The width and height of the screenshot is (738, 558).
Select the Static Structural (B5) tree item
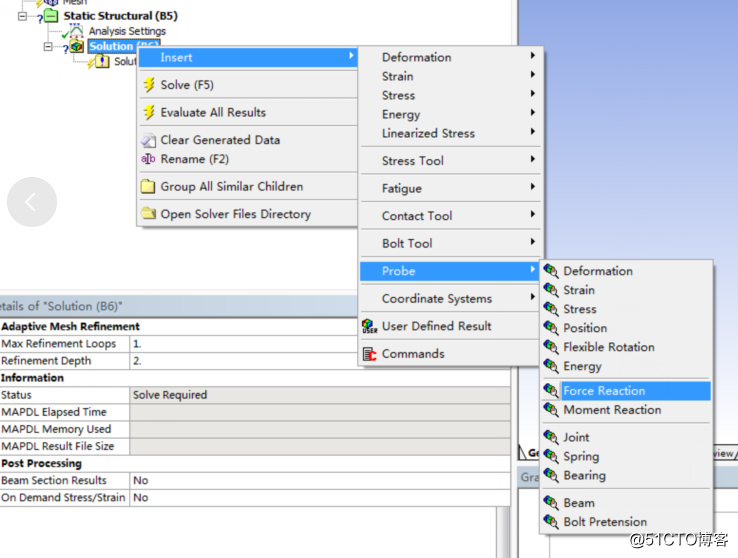pos(120,16)
